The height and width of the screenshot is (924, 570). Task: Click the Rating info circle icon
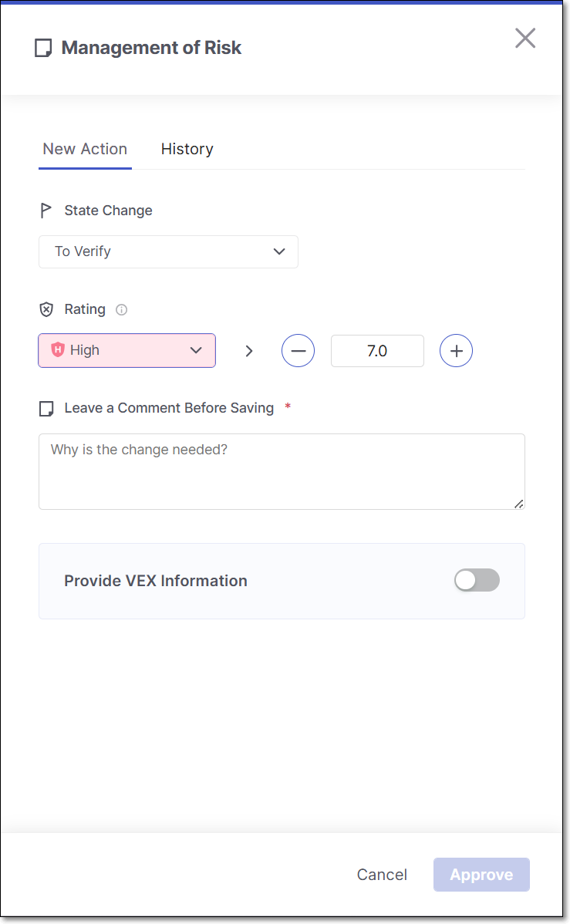[x=121, y=309]
